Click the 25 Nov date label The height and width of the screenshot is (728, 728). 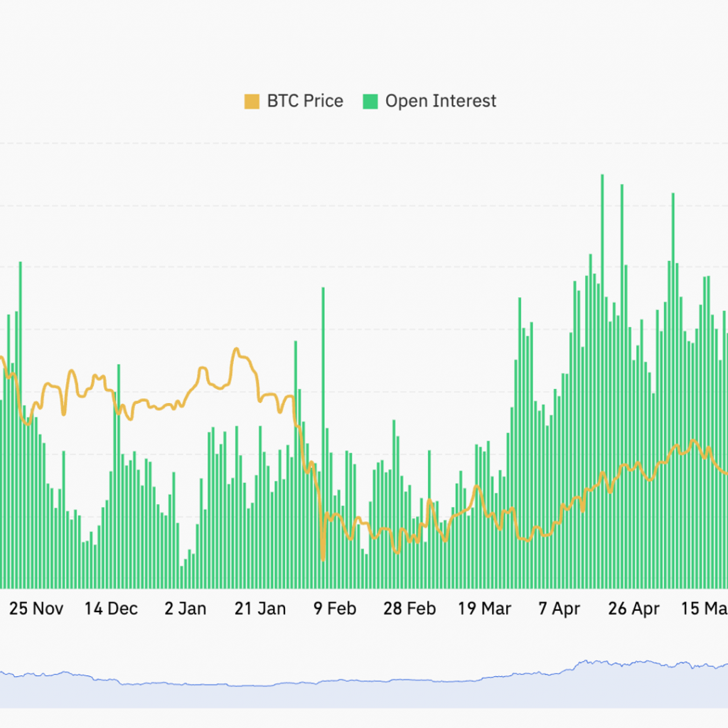coord(36,609)
